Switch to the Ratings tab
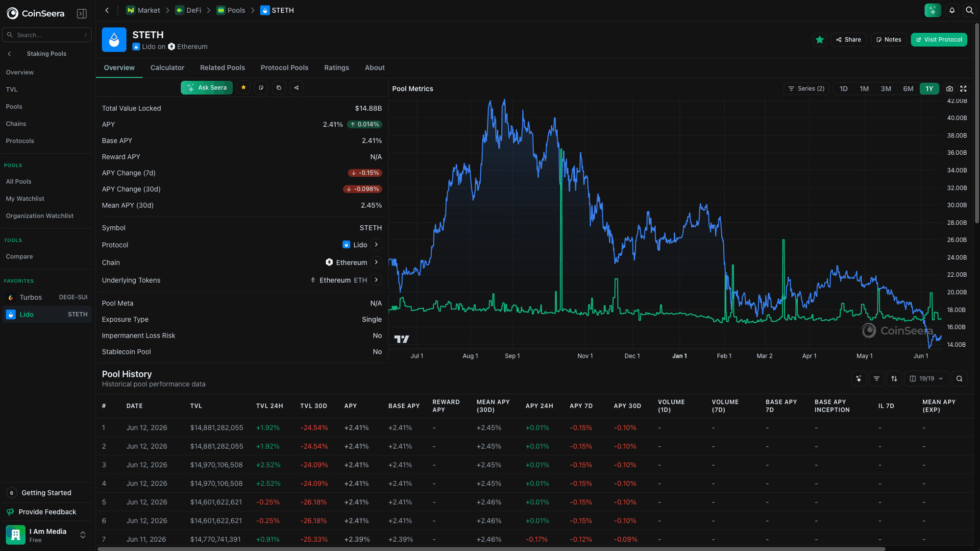 tap(337, 68)
